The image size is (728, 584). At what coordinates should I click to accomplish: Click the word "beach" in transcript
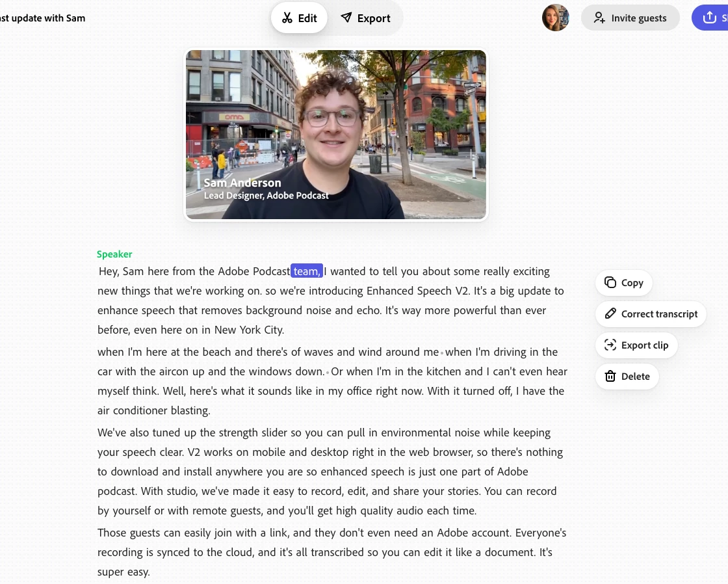pos(217,352)
